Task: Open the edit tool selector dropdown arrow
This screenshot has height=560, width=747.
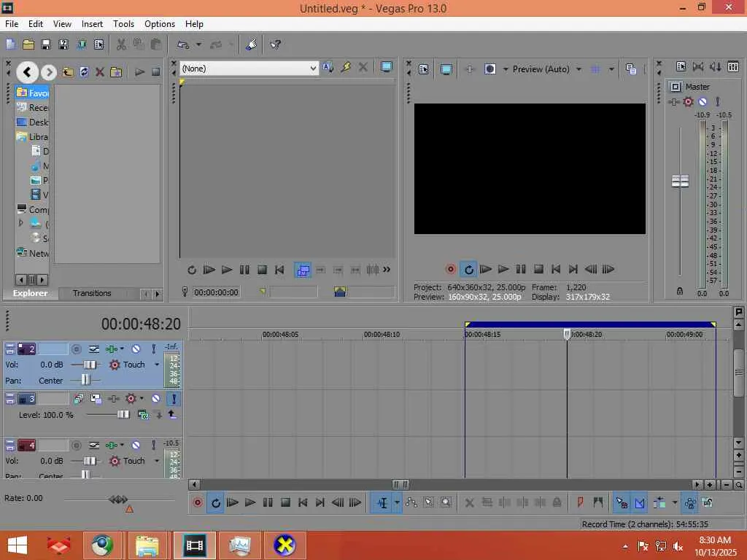Action: (396, 503)
